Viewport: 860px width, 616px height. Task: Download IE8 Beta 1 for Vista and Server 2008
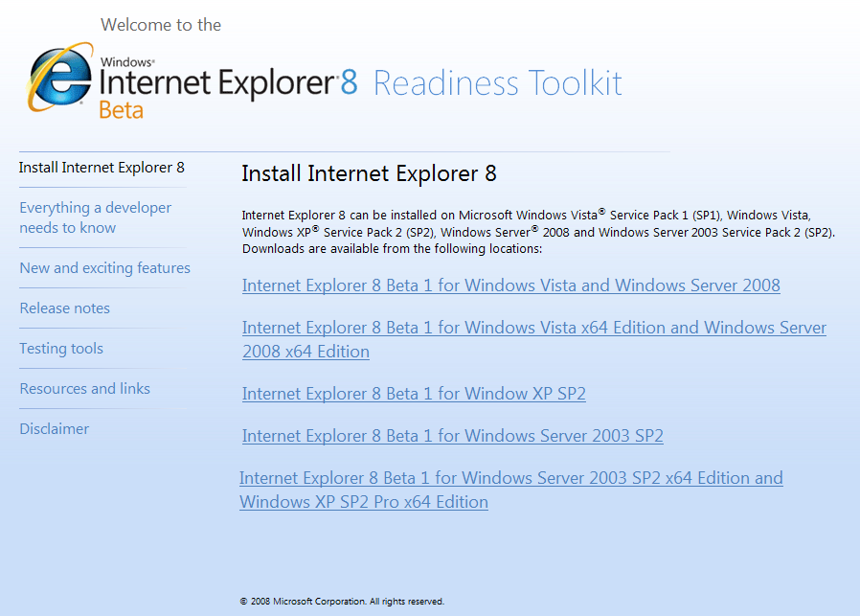[511, 285]
